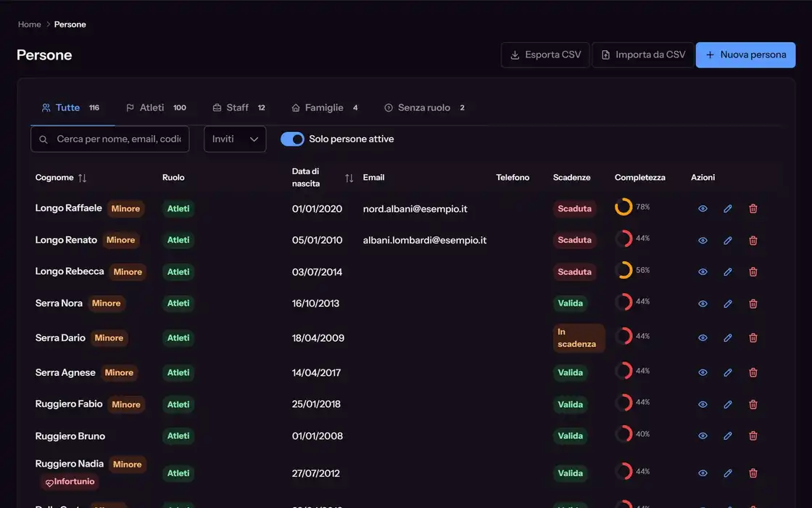
Task: Click the trash icon for Serra Nora
Action: pos(753,304)
